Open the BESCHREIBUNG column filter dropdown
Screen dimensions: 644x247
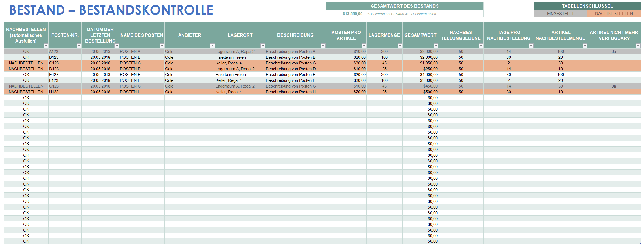323,46
